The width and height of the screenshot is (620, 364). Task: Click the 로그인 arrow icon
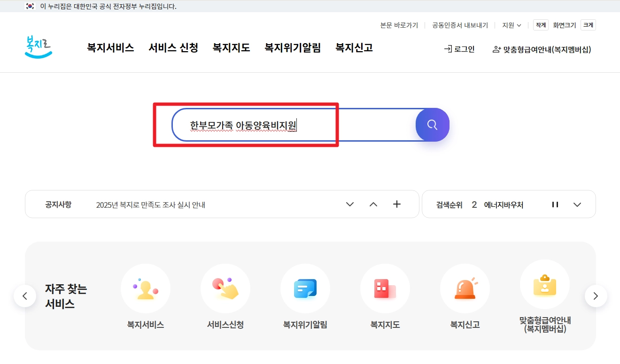(x=447, y=49)
